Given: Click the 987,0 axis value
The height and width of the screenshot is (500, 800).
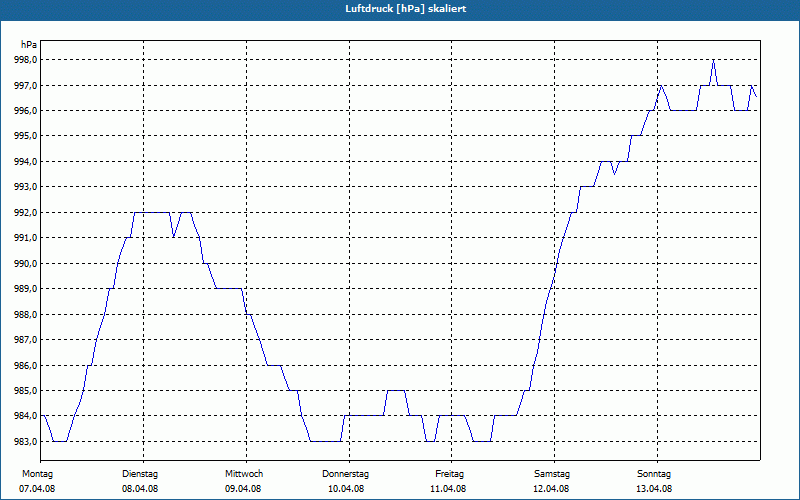Looking at the screenshot, I should [x=25, y=340].
